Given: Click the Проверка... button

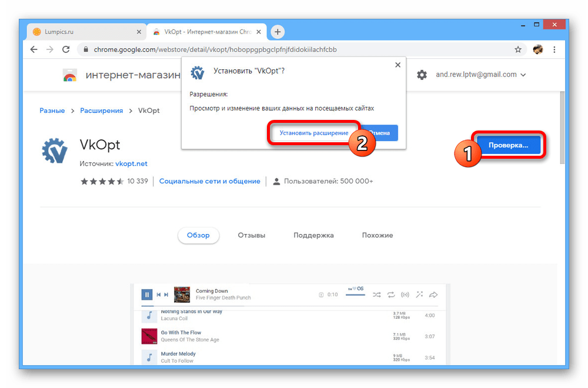Looking at the screenshot, I should pyautogui.click(x=509, y=145).
